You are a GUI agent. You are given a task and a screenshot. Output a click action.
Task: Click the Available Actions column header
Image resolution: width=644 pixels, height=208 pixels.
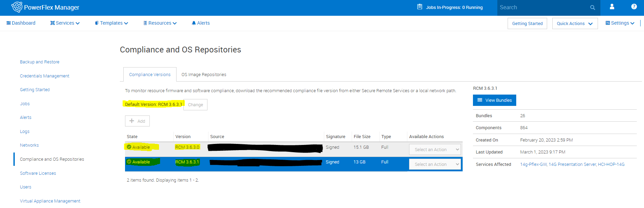tap(427, 137)
